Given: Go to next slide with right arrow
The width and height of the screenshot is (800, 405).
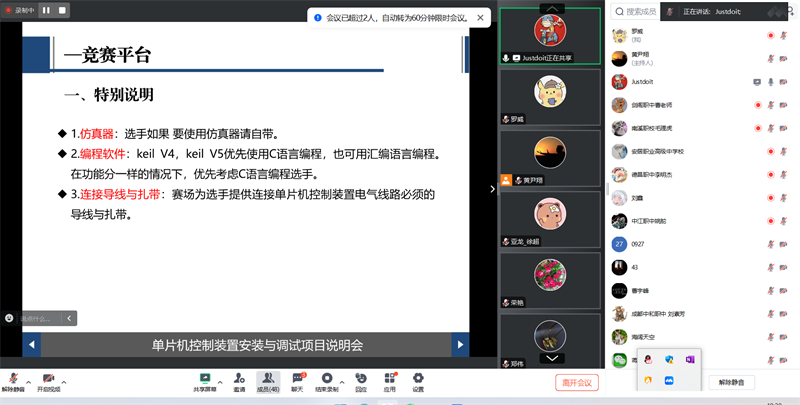Looking at the screenshot, I should (x=460, y=345).
